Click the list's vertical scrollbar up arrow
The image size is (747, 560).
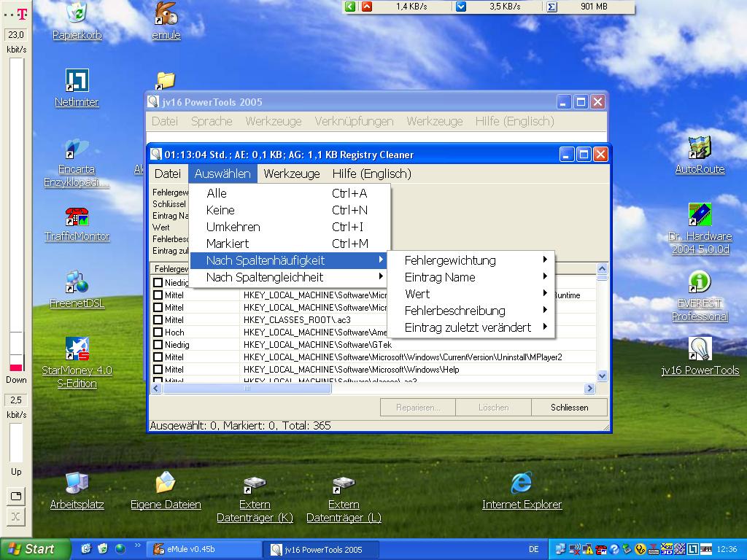(602, 268)
